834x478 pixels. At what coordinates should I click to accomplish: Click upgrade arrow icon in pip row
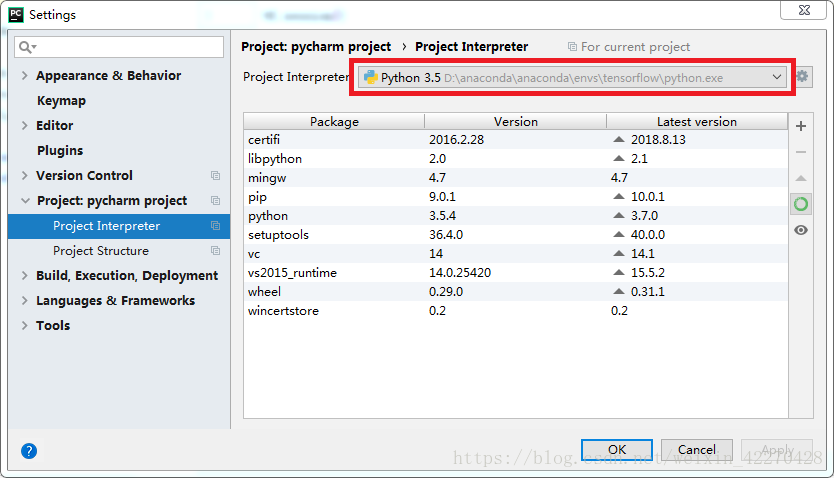[619, 196]
